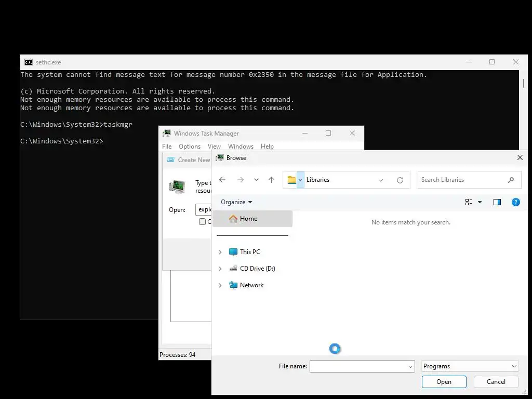Select This PC in navigation pane
The height and width of the screenshot is (399, 532).
250,252
